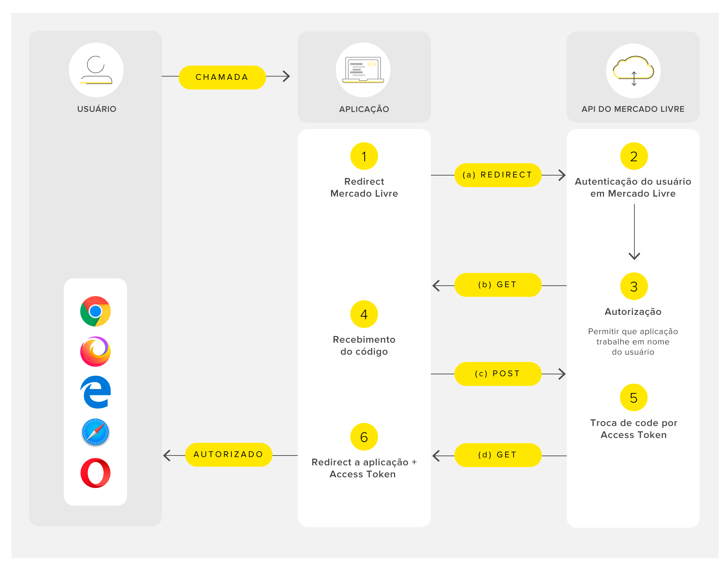Click the yellow step 4 circle
The height and width of the screenshot is (566, 728).
(364, 314)
